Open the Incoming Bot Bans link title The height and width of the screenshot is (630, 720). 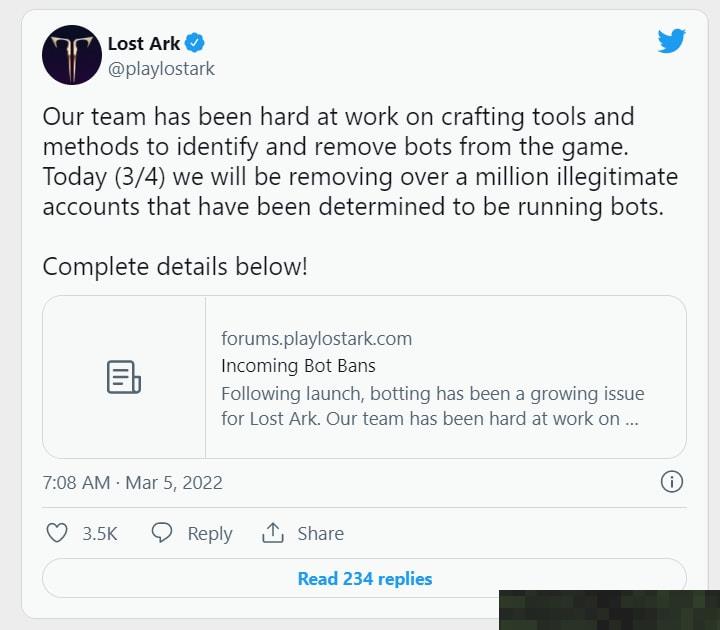point(298,366)
